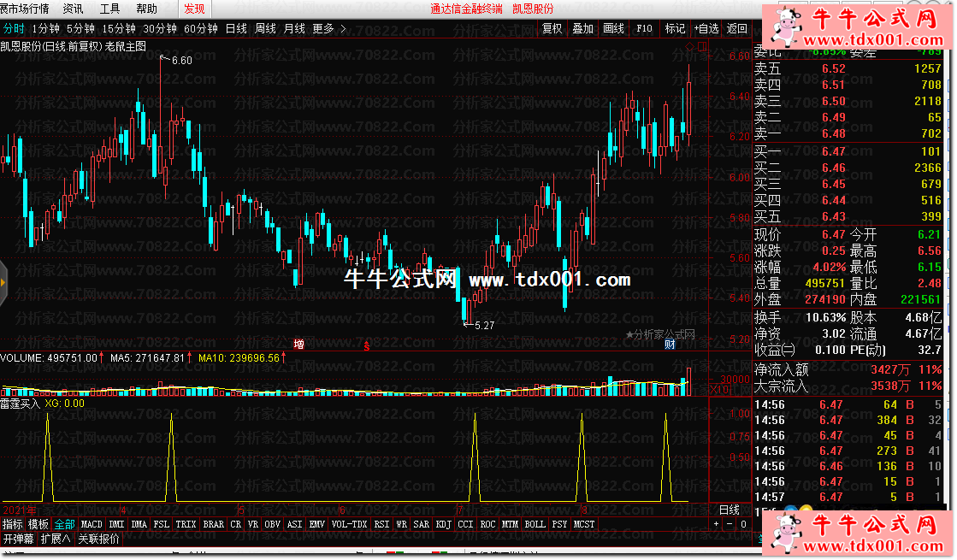Click the 关联报价 button
This screenshot has height=560, width=957.
(99, 539)
